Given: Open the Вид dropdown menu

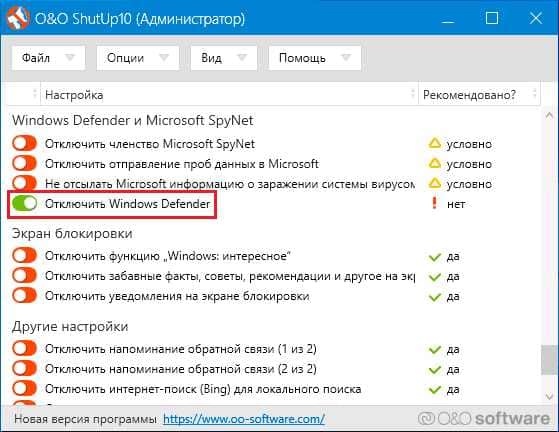Looking at the screenshot, I should click(x=224, y=58).
